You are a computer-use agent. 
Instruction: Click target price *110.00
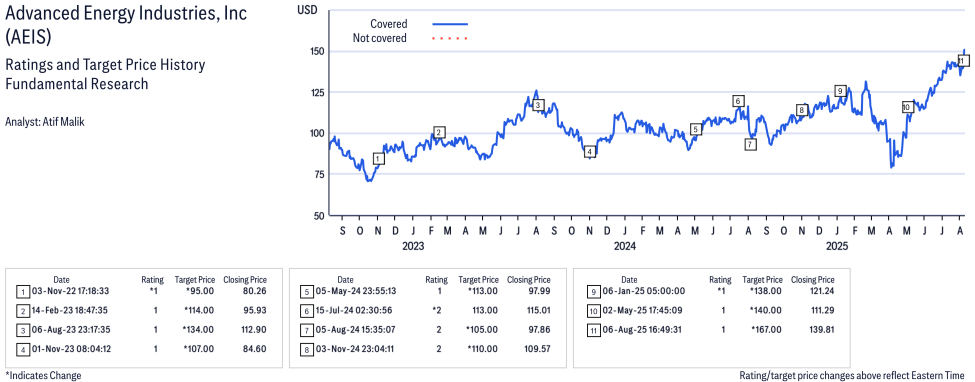click(483, 349)
